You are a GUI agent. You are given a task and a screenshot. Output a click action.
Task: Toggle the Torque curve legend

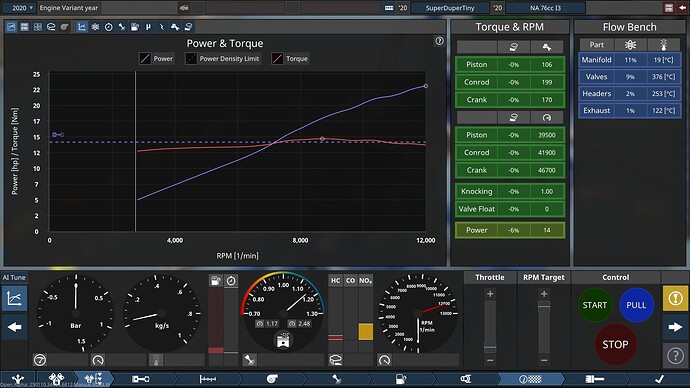(290, 59)
